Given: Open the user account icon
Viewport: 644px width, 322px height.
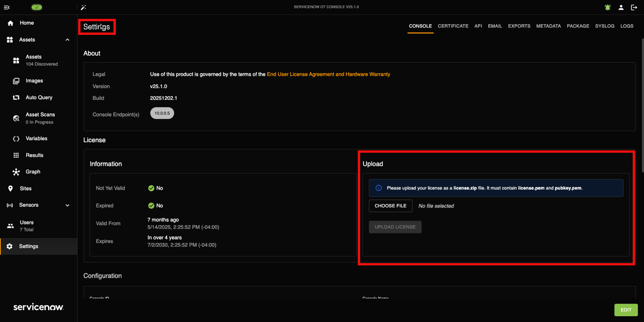Looking at the screenshot, I should pyautogui.click(x=621, y=8).
